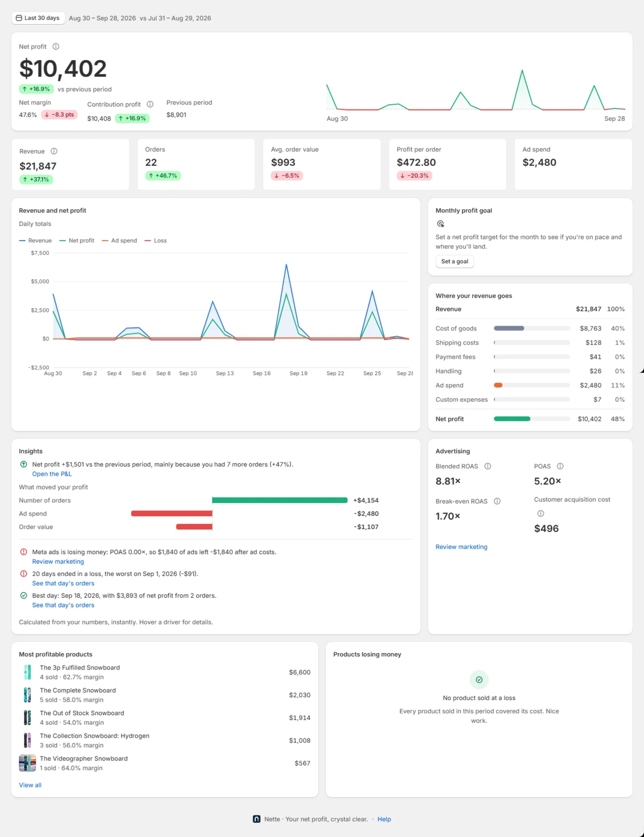Click the Profit per order card
This screenshot has height=837, width=644.
(447, 164)
